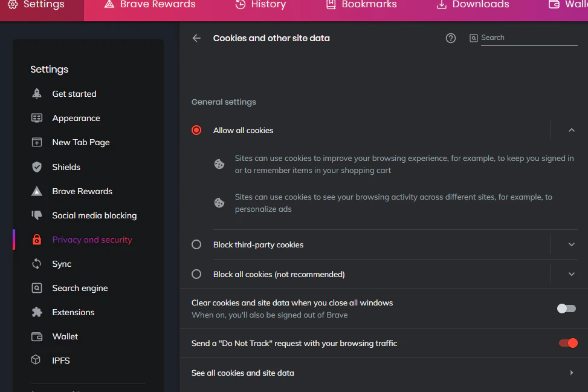The image size is (588, 392).
Task: Select the Allow all cookies radio button
Action: (196, 130)
